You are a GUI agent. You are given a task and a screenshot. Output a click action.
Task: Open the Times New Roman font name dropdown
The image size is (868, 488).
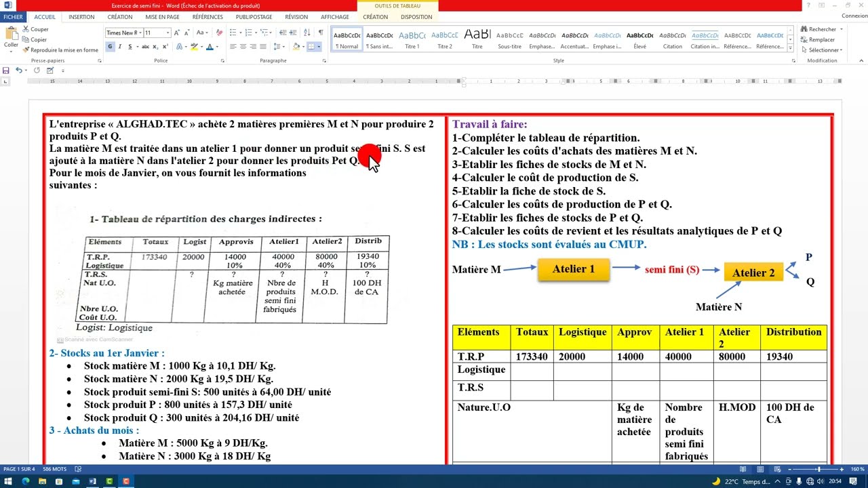click(x=140, y=33)
